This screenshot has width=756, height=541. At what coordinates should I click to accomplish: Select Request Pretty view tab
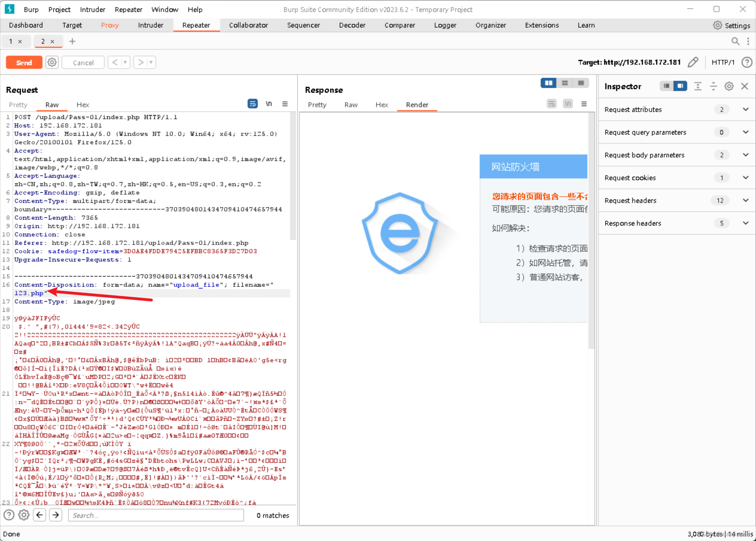18,105
